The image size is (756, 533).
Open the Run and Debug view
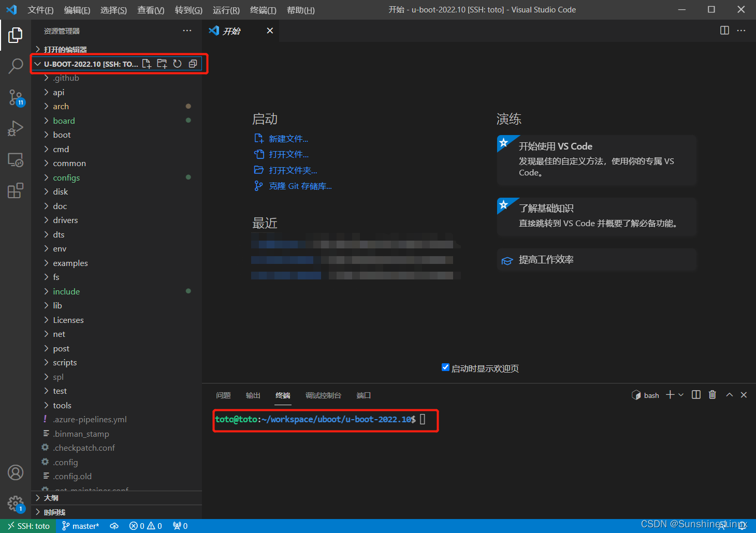pos(16,128)
